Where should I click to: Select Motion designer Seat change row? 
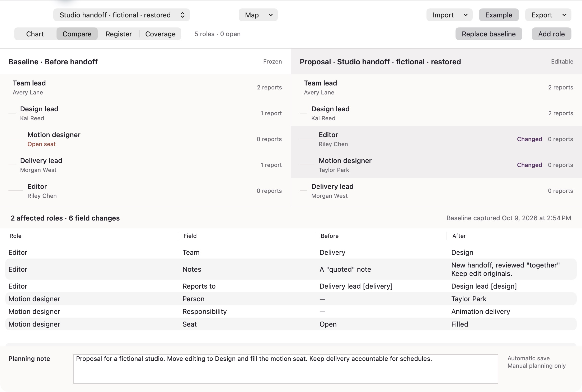(x=291, y=324)
